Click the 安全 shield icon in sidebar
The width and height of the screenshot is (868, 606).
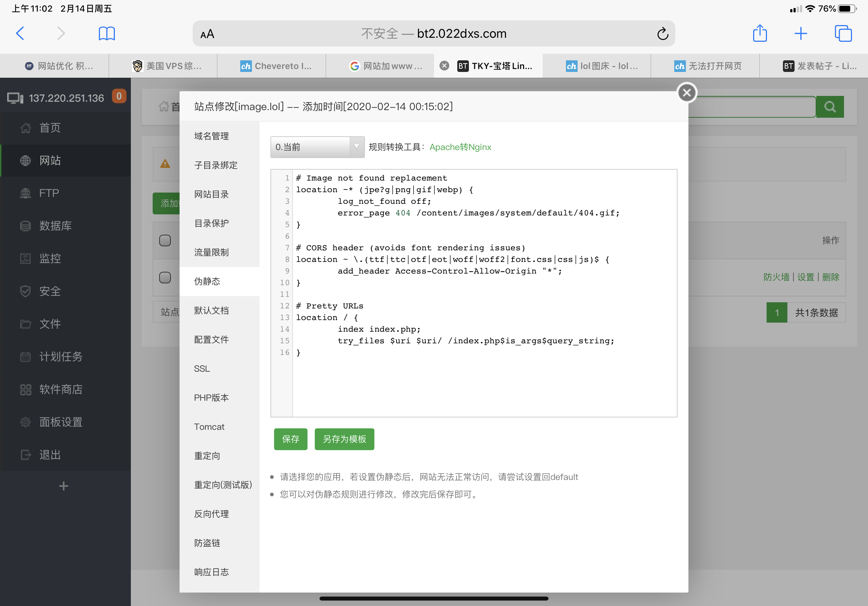click(25, 291)
